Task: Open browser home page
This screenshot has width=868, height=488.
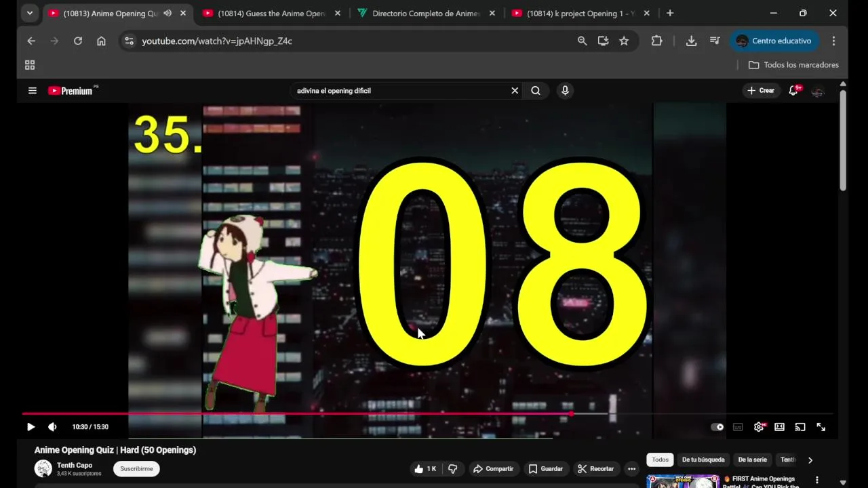Action: (x=101, y=41)
